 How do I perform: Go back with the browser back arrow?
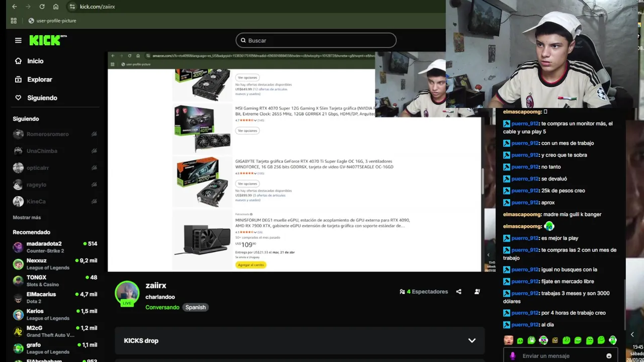pos(14,7)
